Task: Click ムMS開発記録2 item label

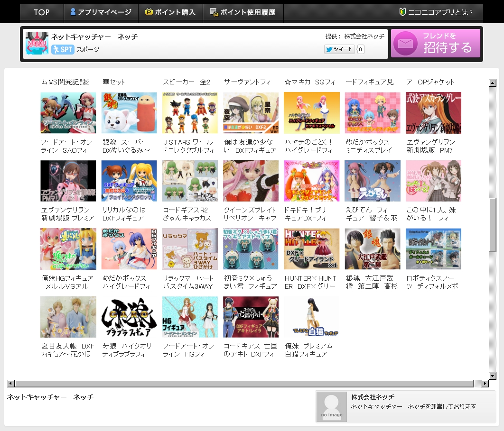Action: click(65, 82)
